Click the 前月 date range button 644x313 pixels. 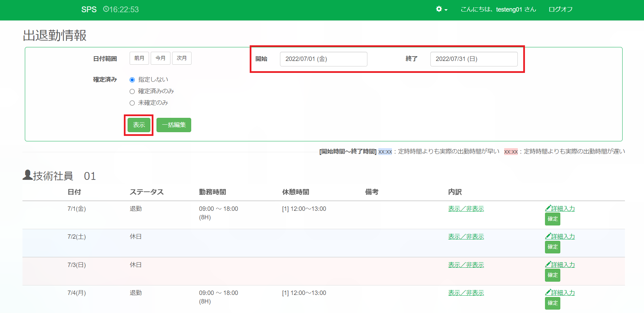click(x=139, y=58)
